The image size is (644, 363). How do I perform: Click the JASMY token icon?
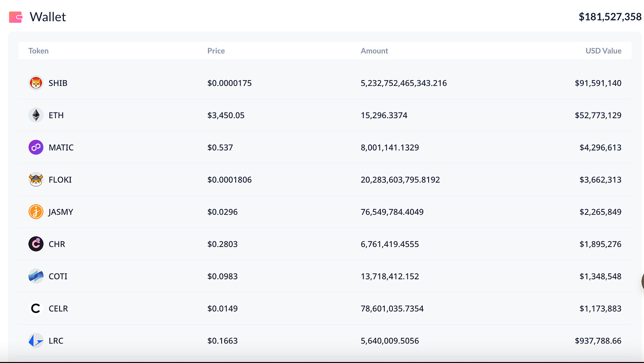36,212
